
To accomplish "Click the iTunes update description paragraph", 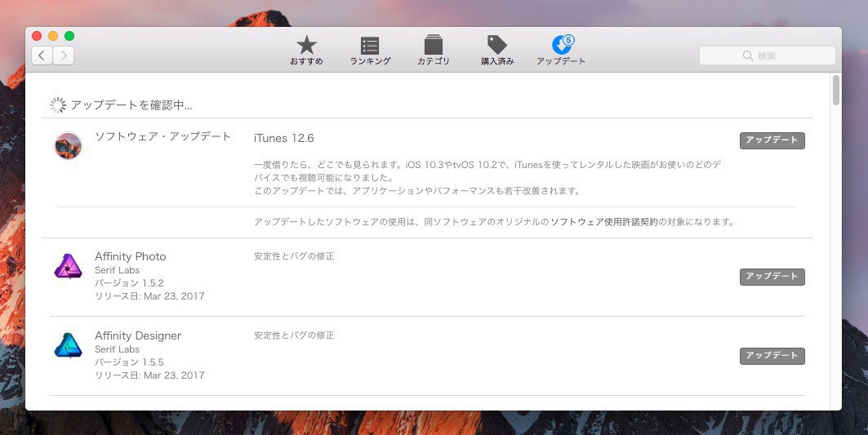I will point(487,178).
